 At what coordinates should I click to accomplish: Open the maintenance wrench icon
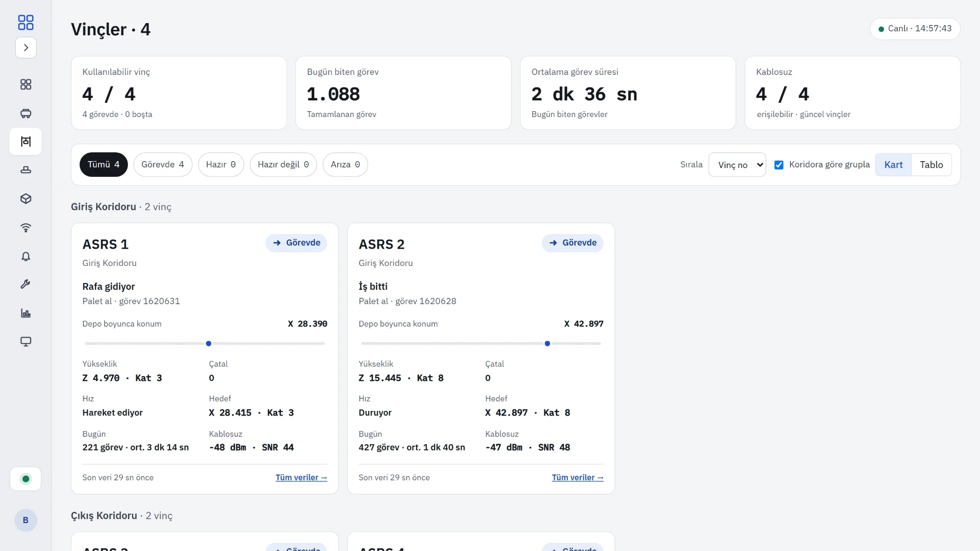26,284
